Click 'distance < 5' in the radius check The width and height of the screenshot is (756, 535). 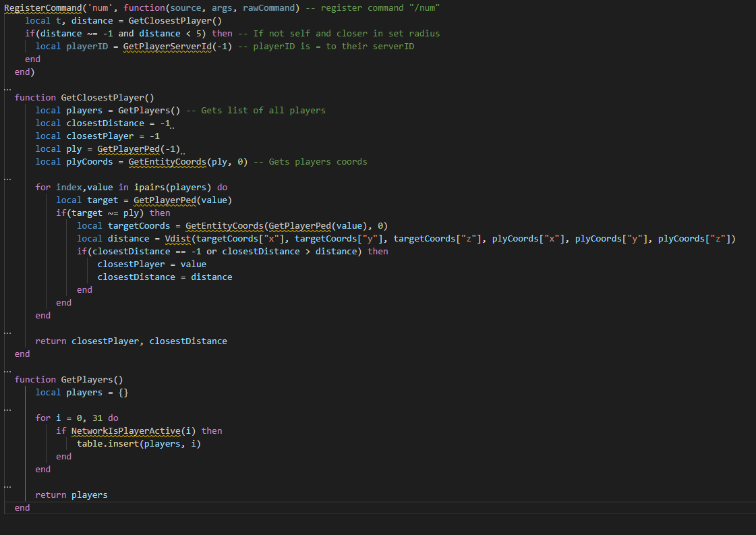coord(170,34)
